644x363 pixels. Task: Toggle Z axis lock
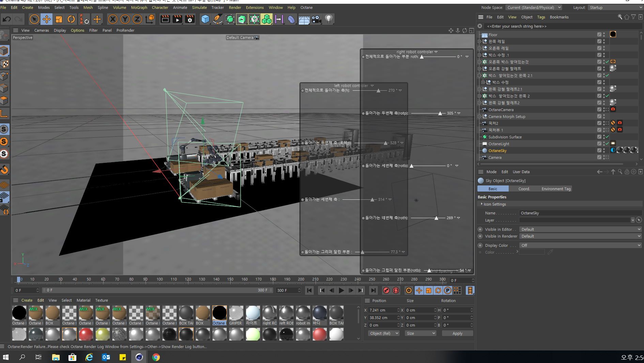137,19
